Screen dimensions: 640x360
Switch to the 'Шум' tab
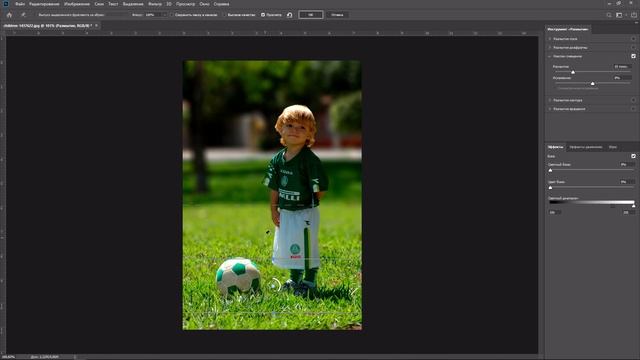point(613,147)
